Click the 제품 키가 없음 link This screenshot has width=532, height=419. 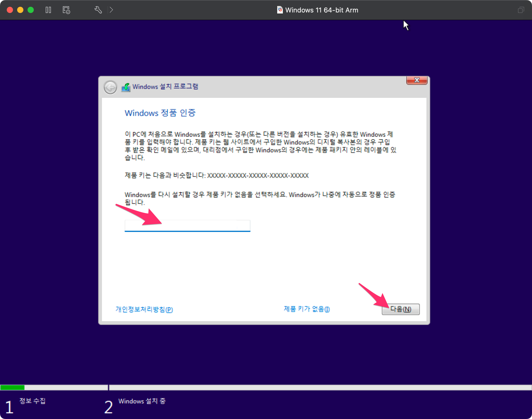coord(307,309)
